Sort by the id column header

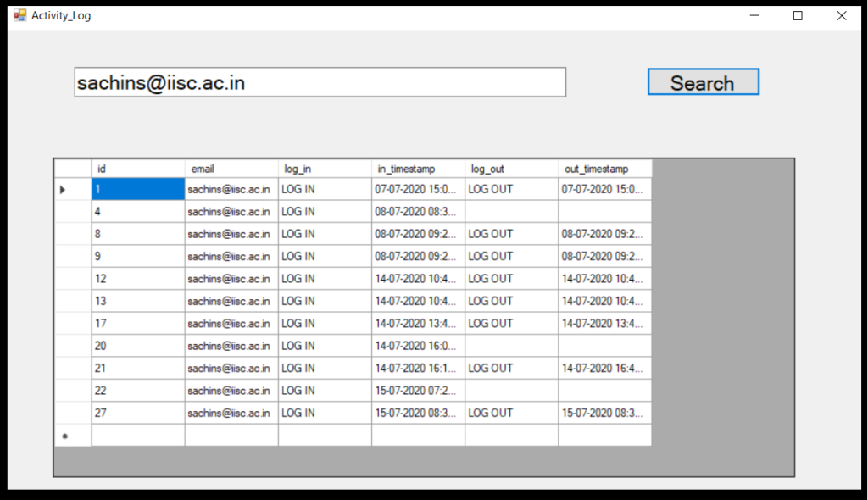[x=137, y=169]
